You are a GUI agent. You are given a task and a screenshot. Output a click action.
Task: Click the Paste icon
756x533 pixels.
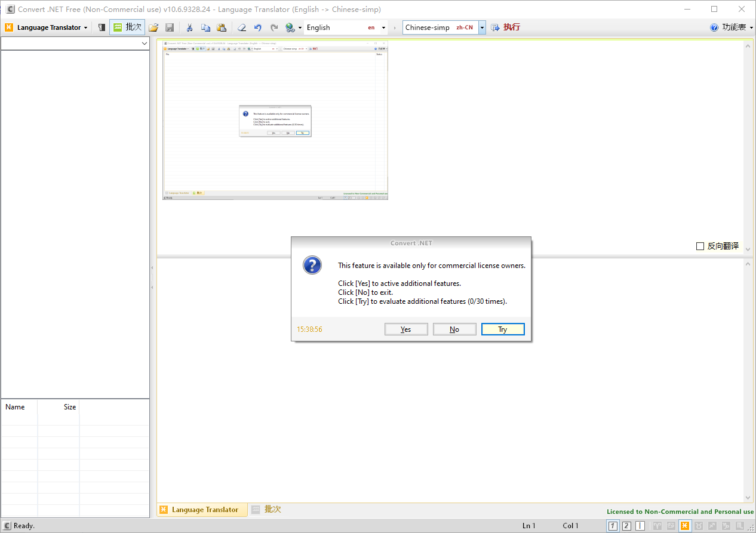pos(222,27)
